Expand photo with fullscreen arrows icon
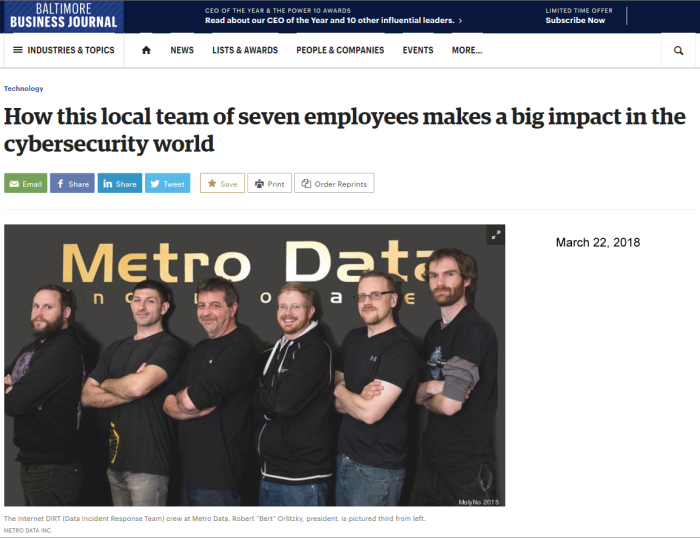The image size is (700, 538). click(496, 235)
